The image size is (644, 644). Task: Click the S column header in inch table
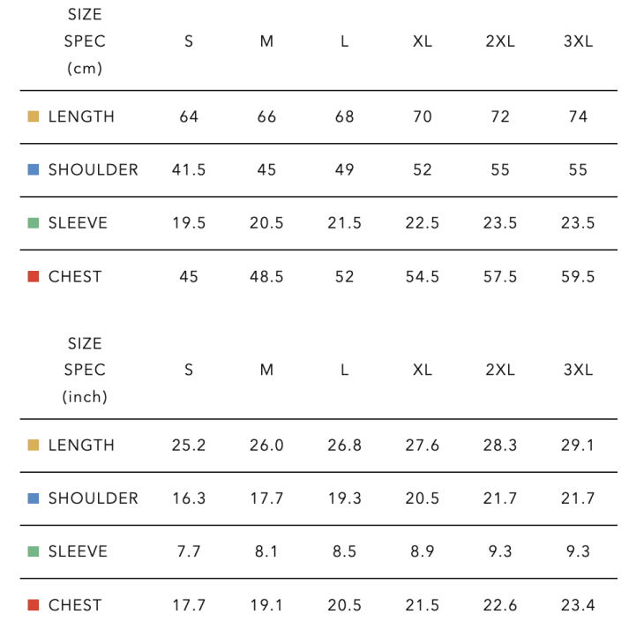click(x=189, y=371)
